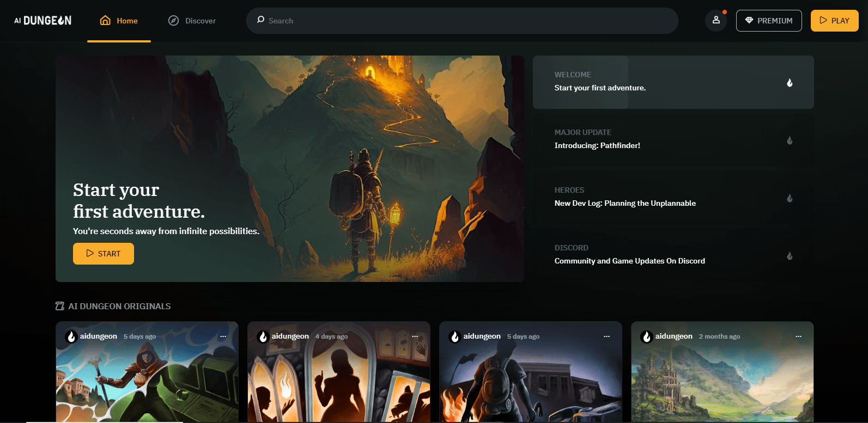
Task: Open options menu on 2 months ago card
Action: click(798, 336)
